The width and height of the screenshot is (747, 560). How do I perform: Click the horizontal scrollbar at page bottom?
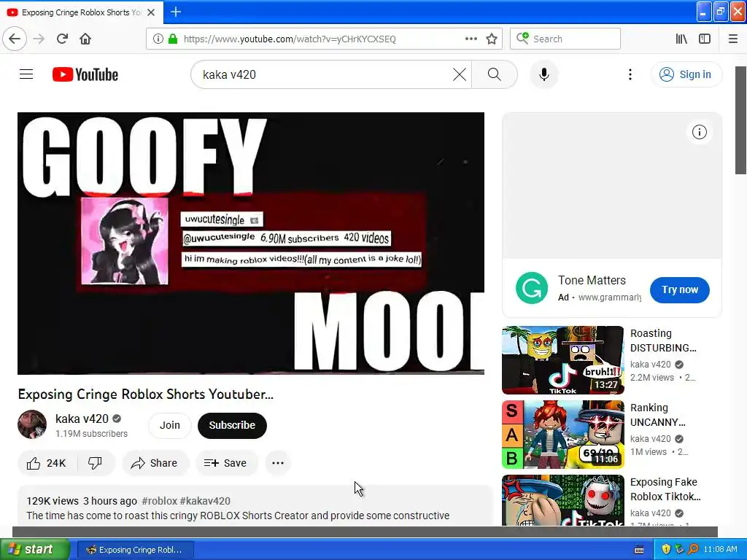point(365,532)
